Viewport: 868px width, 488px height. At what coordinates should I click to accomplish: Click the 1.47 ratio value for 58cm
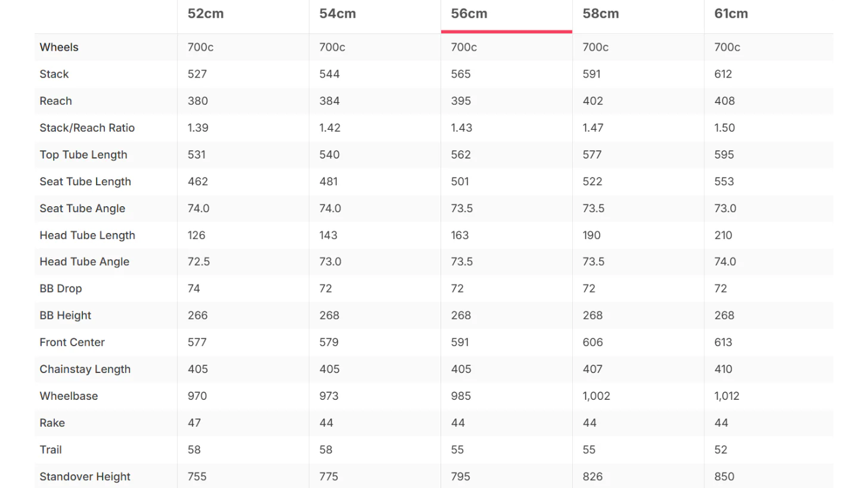[x=593, y=128]
